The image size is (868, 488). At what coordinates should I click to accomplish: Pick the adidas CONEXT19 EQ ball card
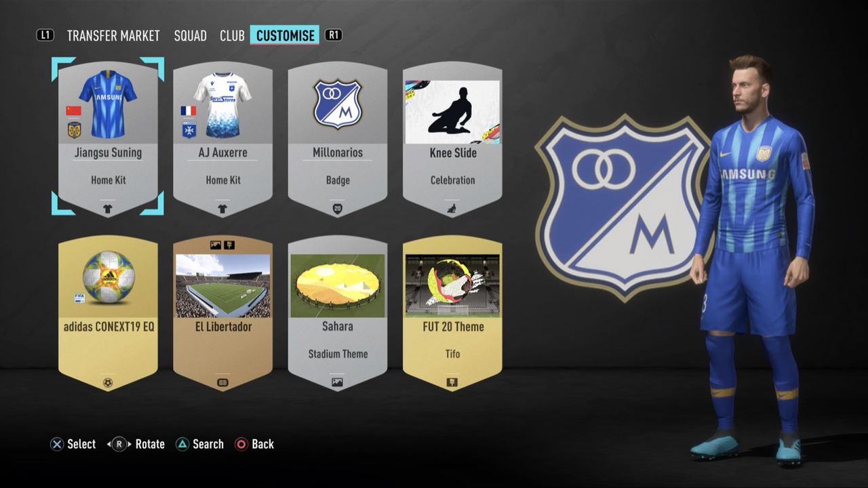[x=108, y=313]
